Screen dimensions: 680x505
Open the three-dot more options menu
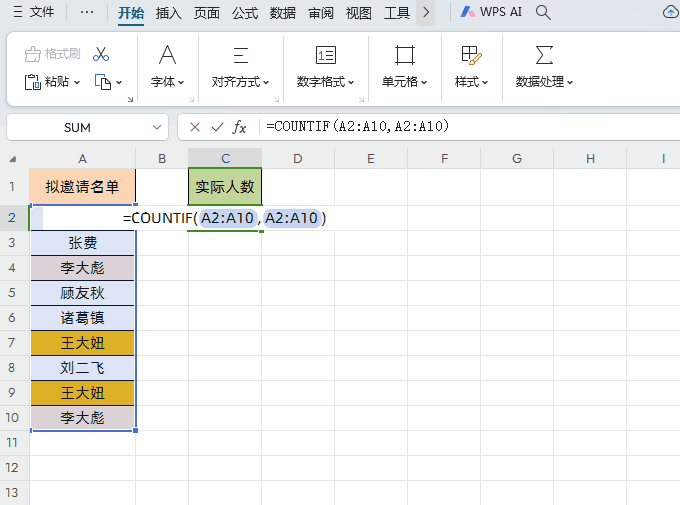(87, 13)
